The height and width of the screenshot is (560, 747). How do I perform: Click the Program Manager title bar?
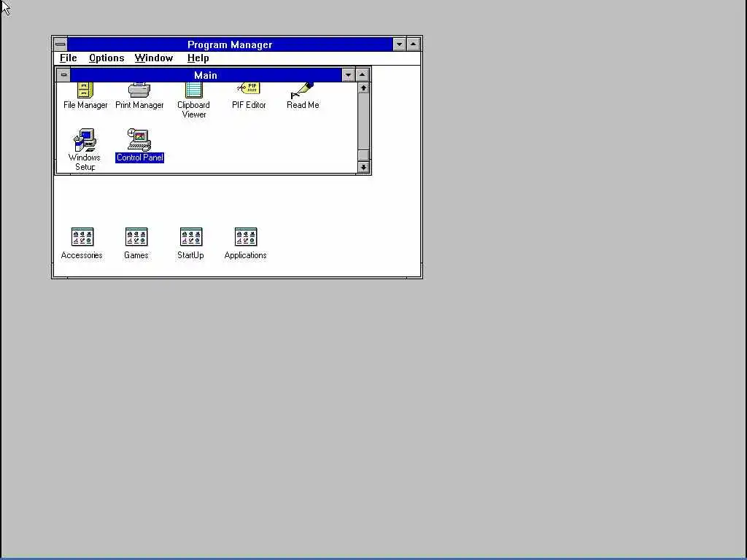230,44
